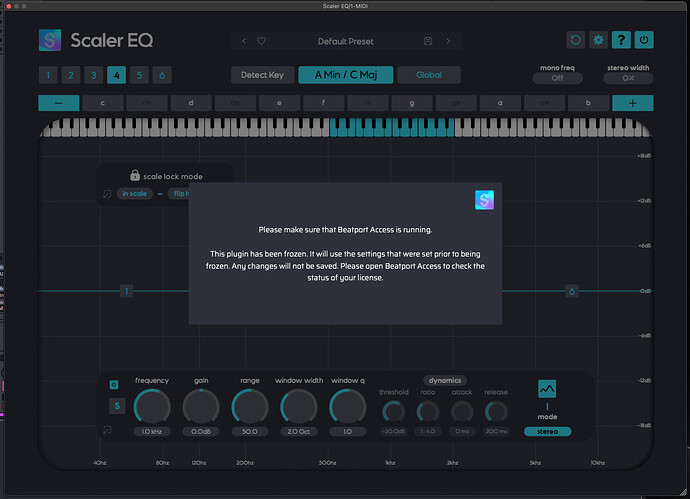This screenshot has height=499, width=690.
Task: Open the stereo width value field
Action: 628,78
